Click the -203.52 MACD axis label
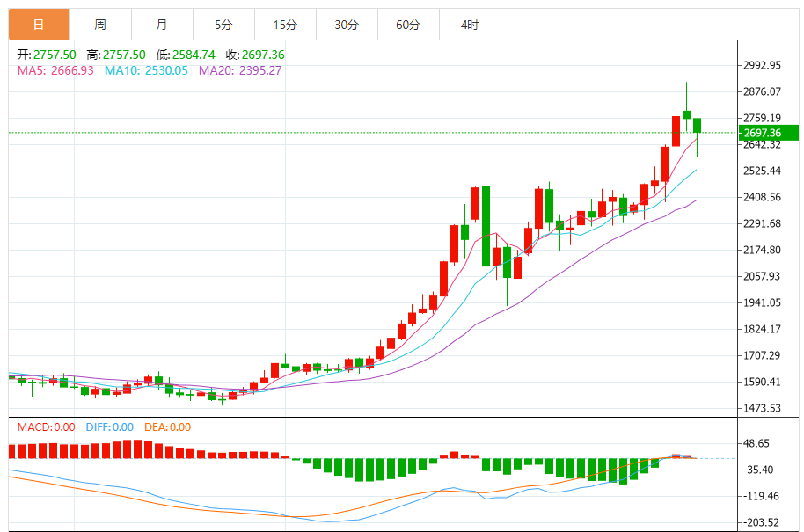The height and width of the screenshot is (532, 804). click(x=762, y=522)
